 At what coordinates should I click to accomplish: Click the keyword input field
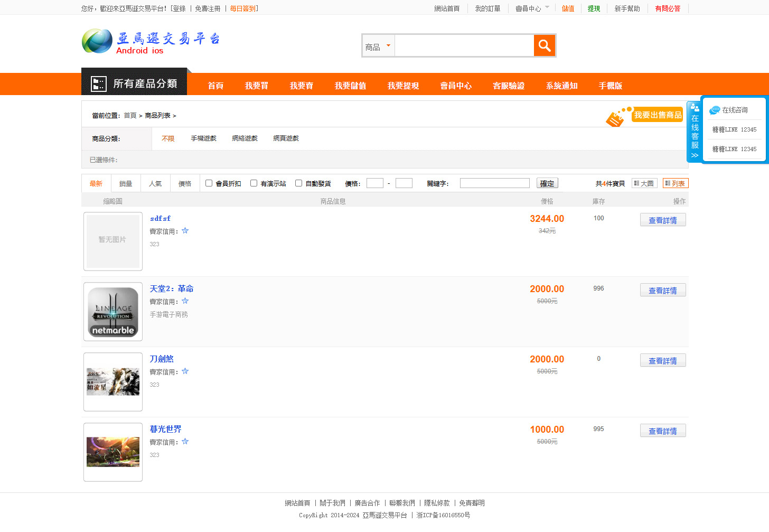click(494, 183)
